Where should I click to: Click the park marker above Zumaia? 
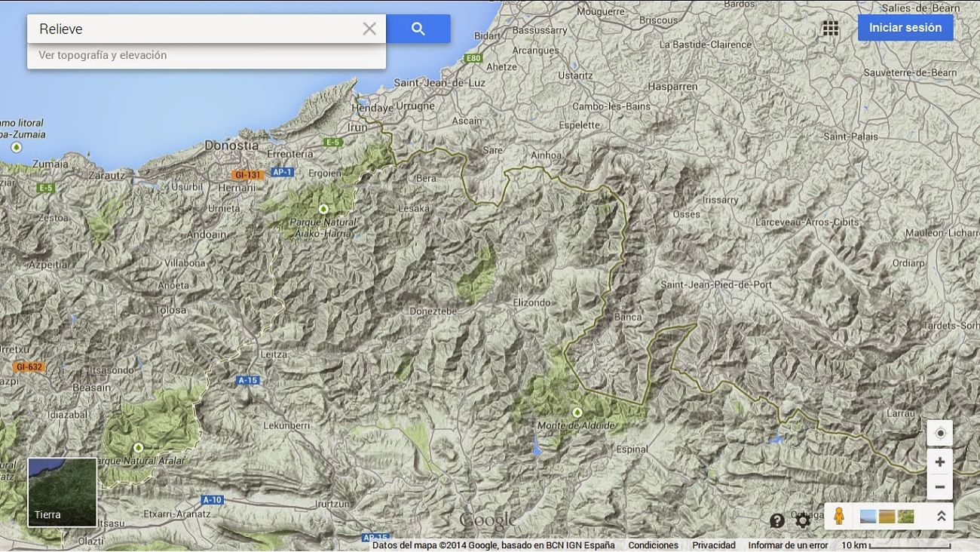[17, 147]
